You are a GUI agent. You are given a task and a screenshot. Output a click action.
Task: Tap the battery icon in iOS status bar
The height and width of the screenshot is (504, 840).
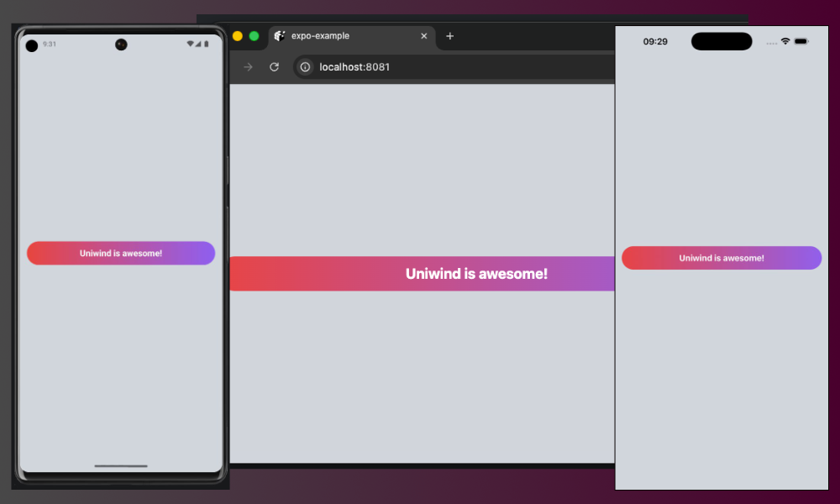tap(801, 40)
